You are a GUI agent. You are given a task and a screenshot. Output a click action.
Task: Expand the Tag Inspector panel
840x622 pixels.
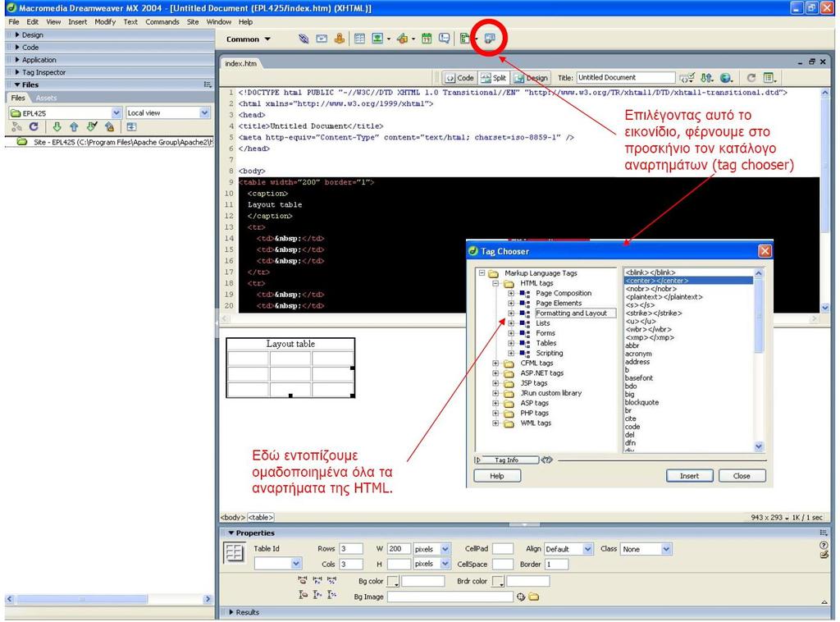pyautogui.click(x=17, y=71)
